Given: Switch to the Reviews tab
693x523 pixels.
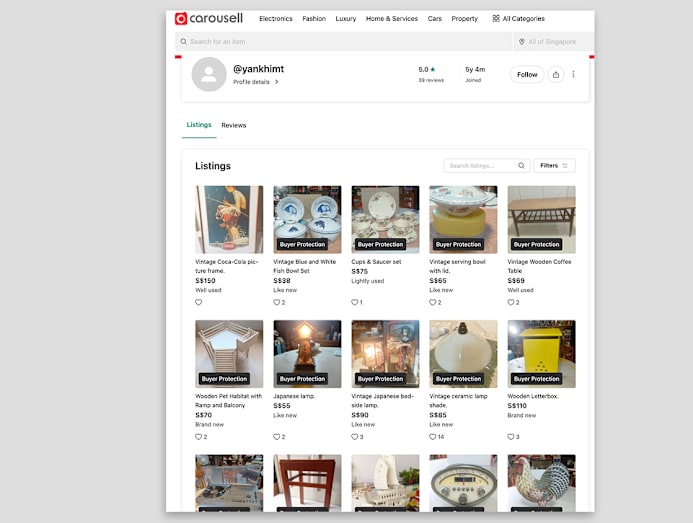Looking at the screenshot, I should (234, 125).
